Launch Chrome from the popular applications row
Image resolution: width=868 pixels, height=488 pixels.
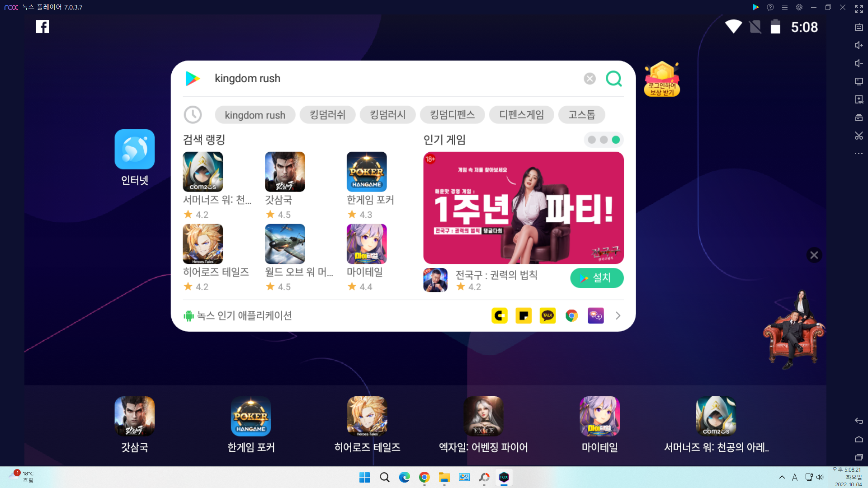coord(571,315)
